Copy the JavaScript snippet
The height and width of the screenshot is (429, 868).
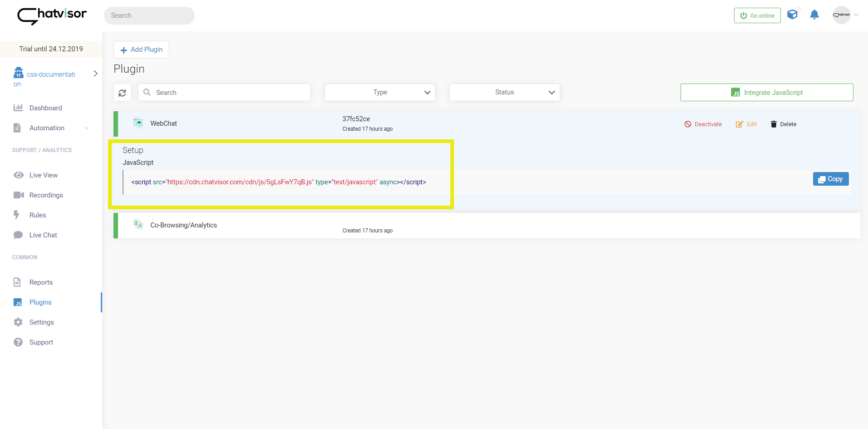pyautogui.click(x=831, y=179)
